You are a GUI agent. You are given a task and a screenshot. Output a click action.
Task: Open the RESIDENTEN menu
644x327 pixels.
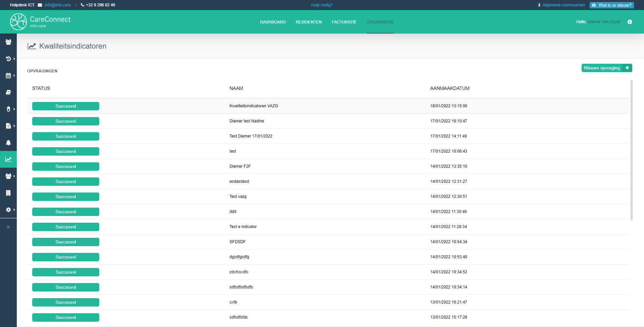coord(309,22)
